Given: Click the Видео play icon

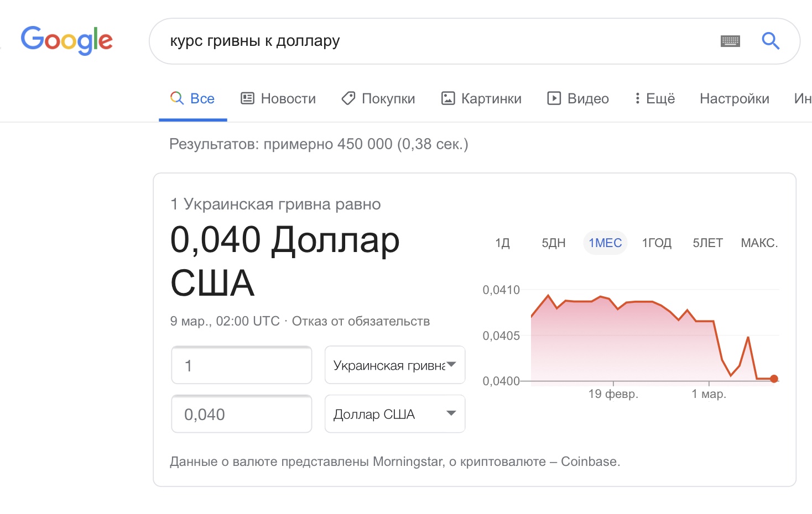Looking at the screenshot, I should click(554, 98).
